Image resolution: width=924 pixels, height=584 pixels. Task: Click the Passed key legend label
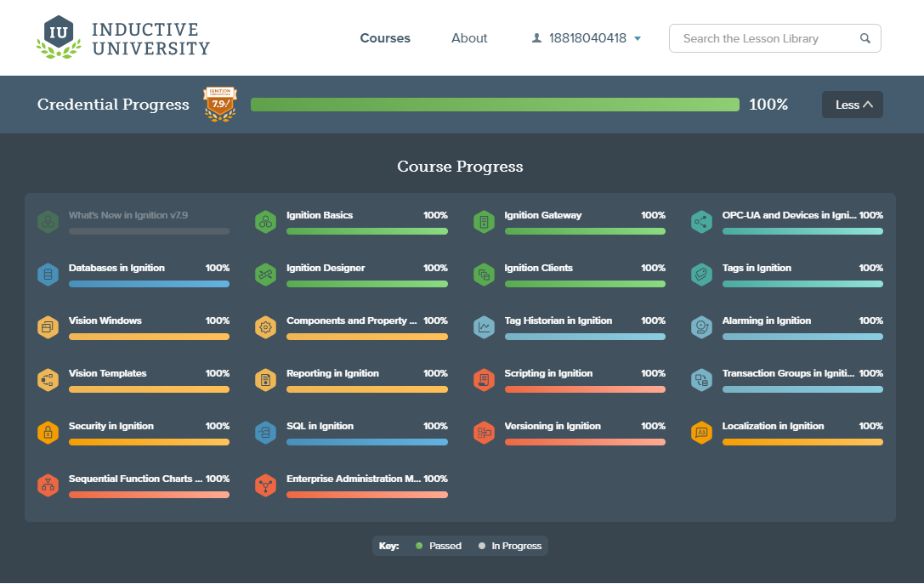click(x=445, y=546)
